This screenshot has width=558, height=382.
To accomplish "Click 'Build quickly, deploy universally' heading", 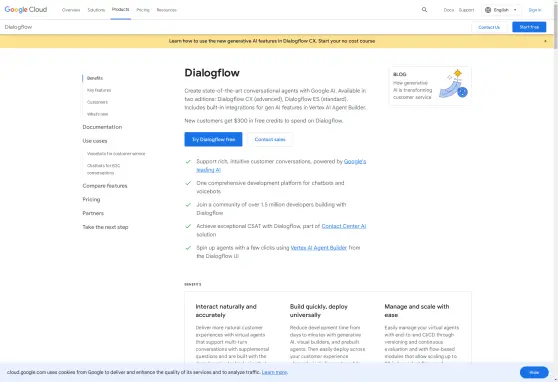I will coord(319,311).
